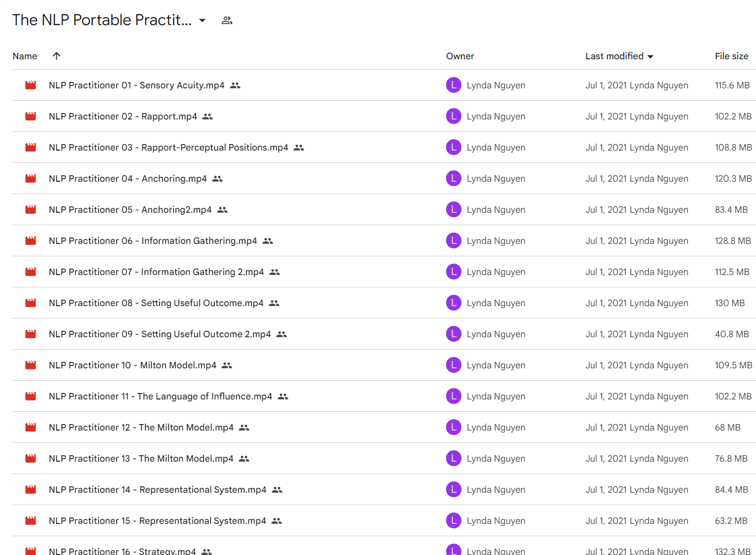
Task: Click the File size column header
Action: pos(731,56)
